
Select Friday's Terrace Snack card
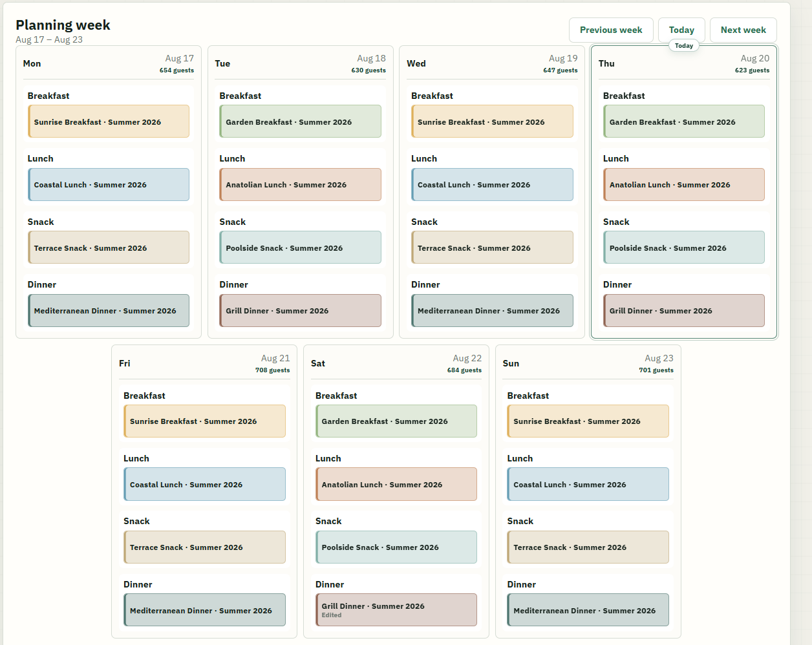[204, 547]
